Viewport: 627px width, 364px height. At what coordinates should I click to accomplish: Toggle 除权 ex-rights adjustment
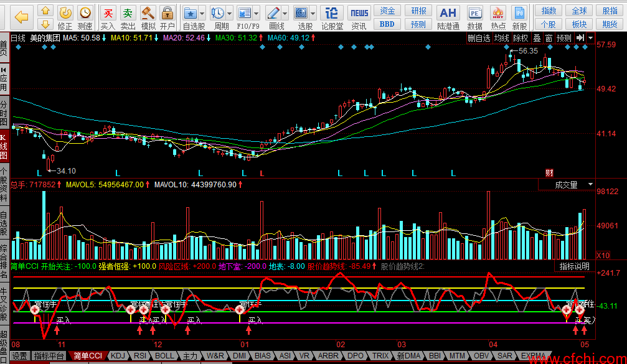click(521, 38)
